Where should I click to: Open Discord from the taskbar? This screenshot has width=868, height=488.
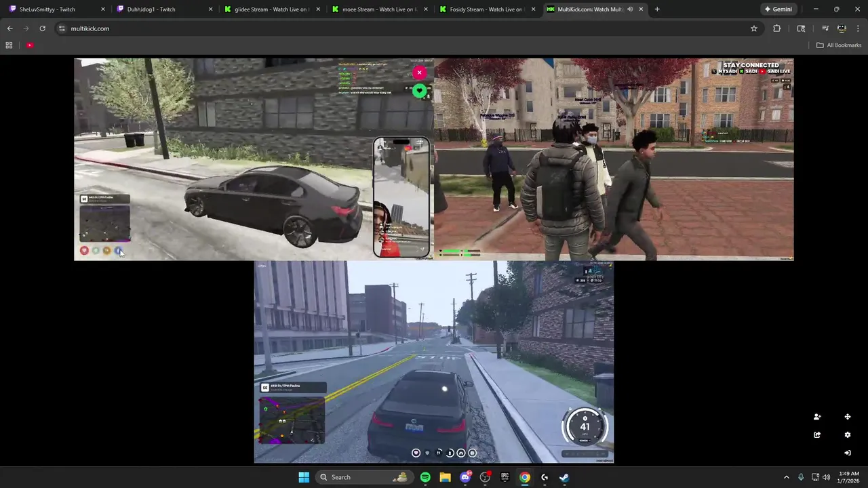465,477
